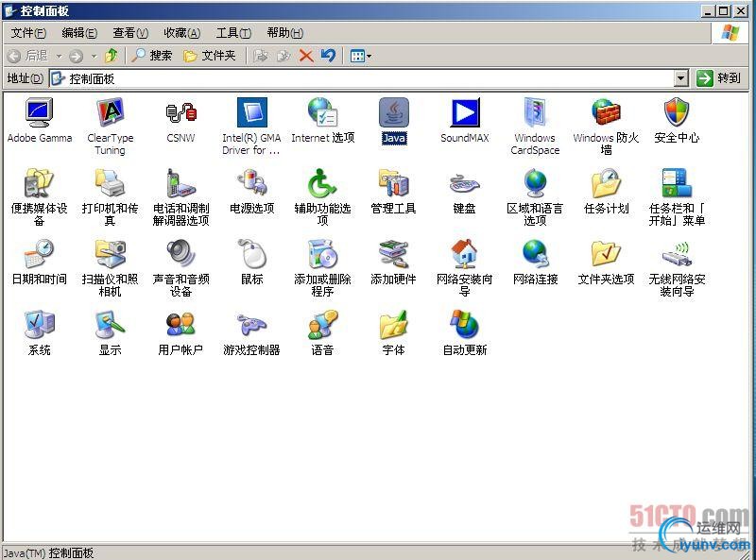Open 用户帐户 icon
The image size is (756, 560).
coord(180,325)
